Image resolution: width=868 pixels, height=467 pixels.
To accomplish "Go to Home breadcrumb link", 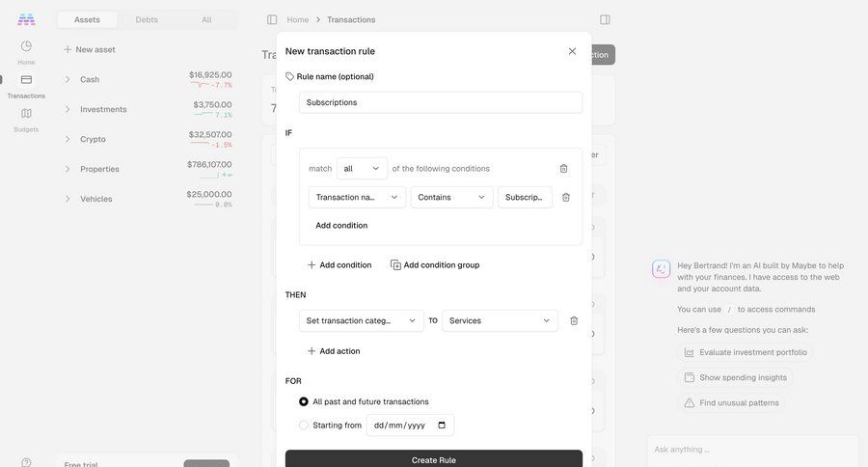I will coord(298,19).
